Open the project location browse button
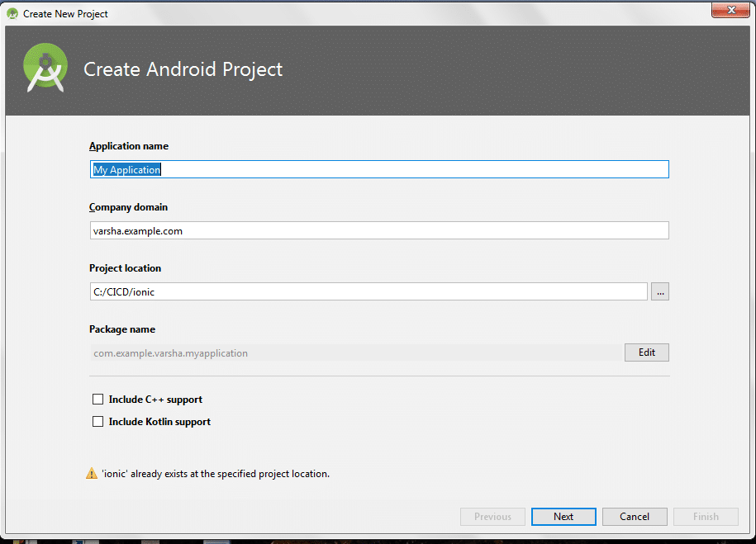Screen dimensions: 756x544 (659, 291)
